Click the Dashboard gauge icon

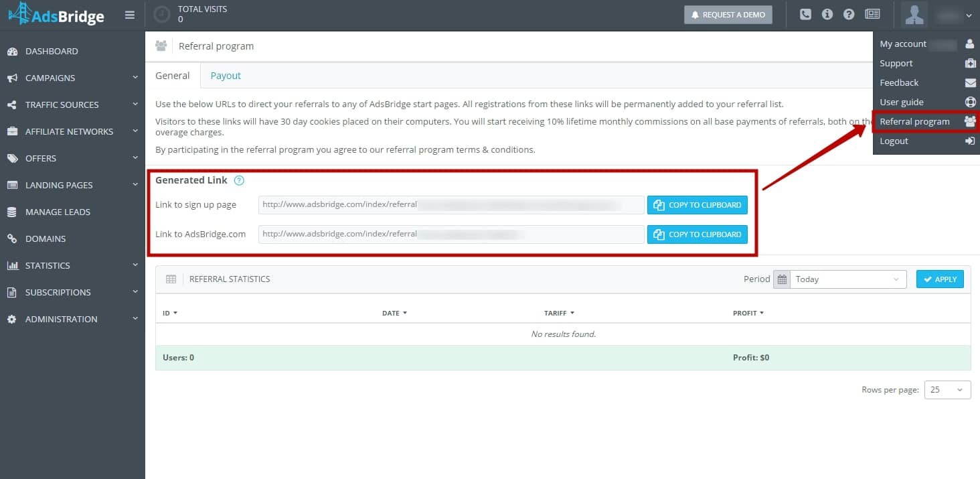point(12,51)
